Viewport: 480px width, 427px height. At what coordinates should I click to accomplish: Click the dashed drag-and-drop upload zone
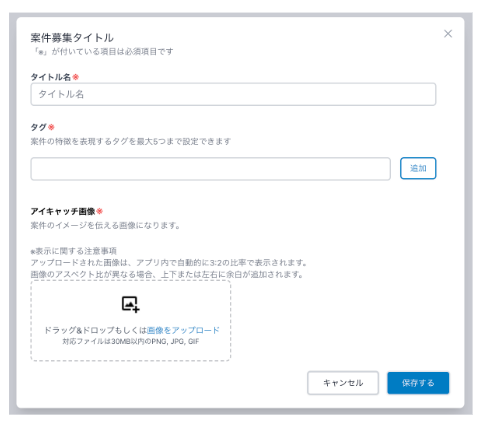130,321
